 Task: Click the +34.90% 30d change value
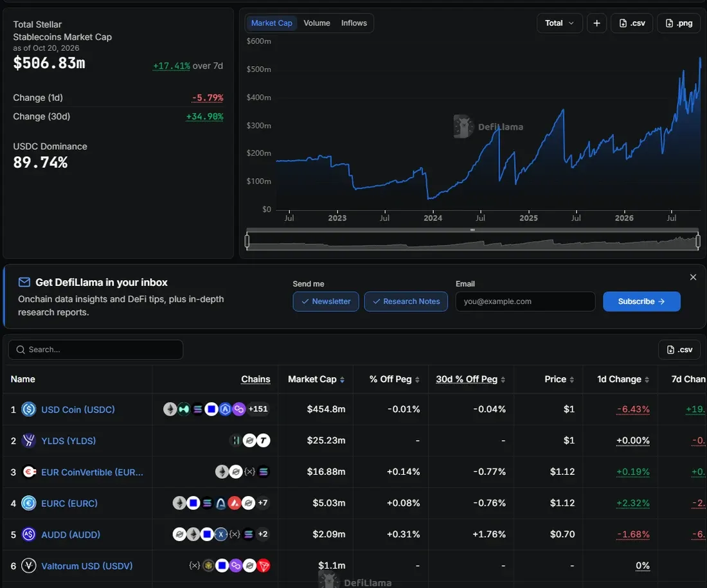204,116
